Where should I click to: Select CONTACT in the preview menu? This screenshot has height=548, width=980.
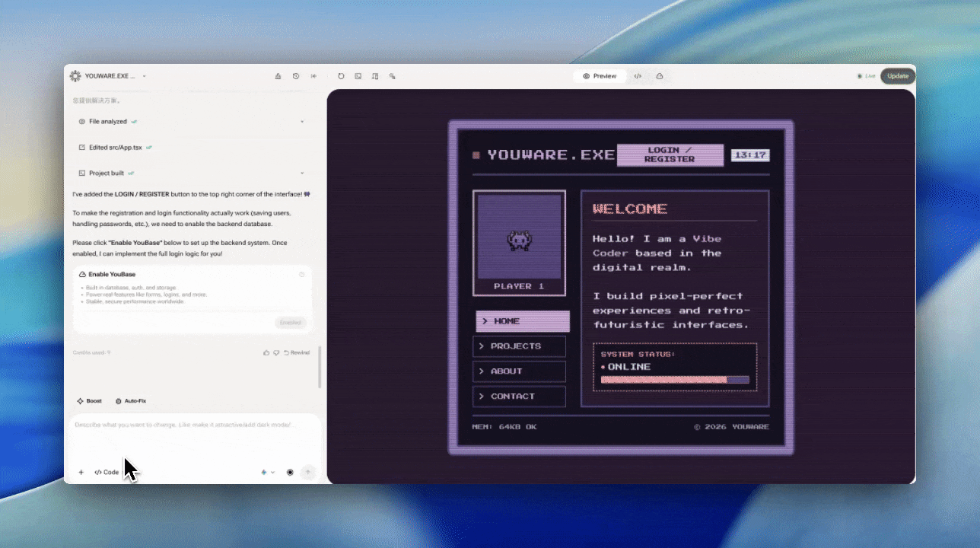[519, 397]
